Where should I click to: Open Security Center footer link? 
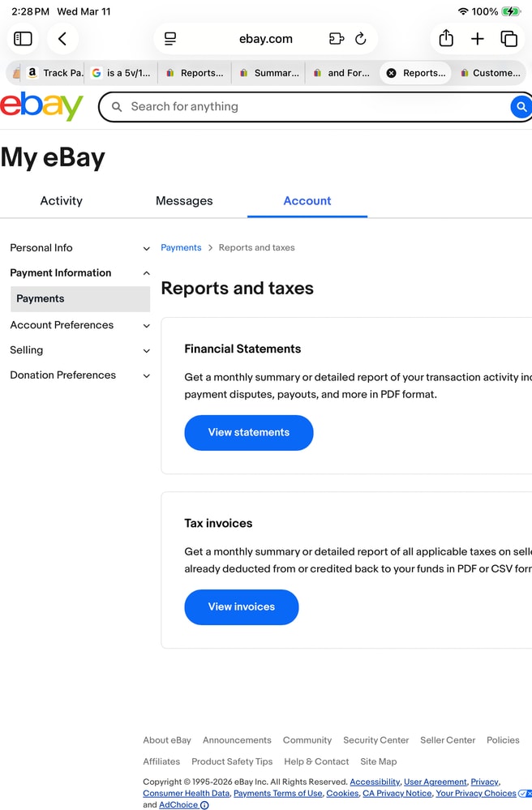[376, 740]
